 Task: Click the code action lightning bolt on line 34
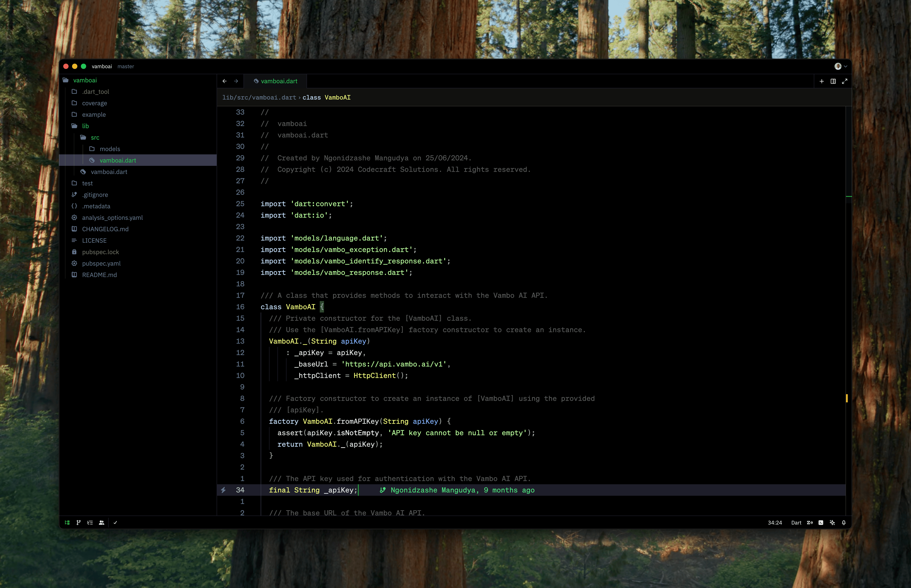(223, 490)
